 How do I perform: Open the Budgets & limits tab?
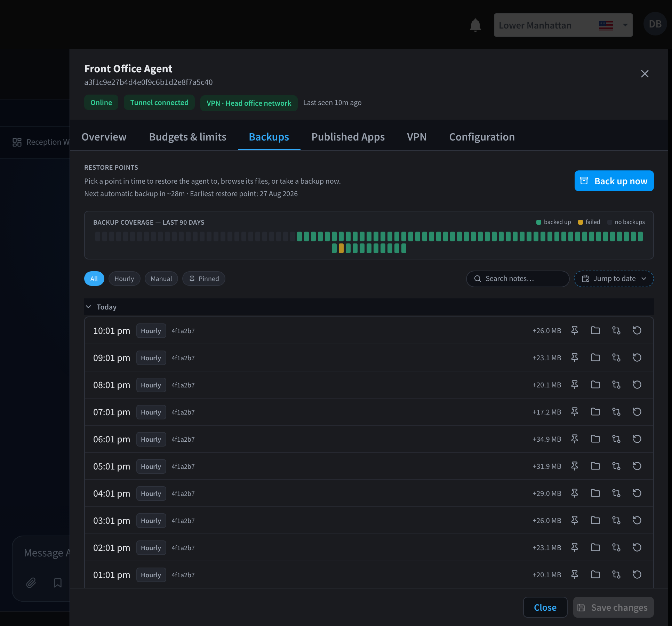pyautogui.click(x=188, y=137)
